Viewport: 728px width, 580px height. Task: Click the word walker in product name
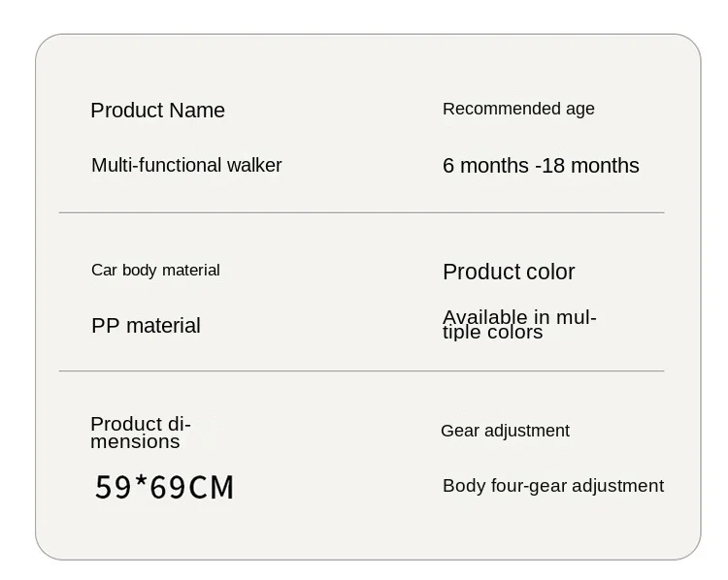tap(254, 165)
